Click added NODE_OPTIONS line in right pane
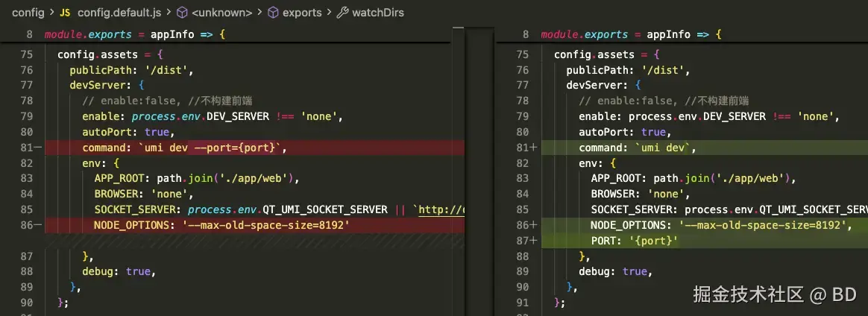This screenshot has height=316, width=868. pyautogui.click(x=704, y=225)
